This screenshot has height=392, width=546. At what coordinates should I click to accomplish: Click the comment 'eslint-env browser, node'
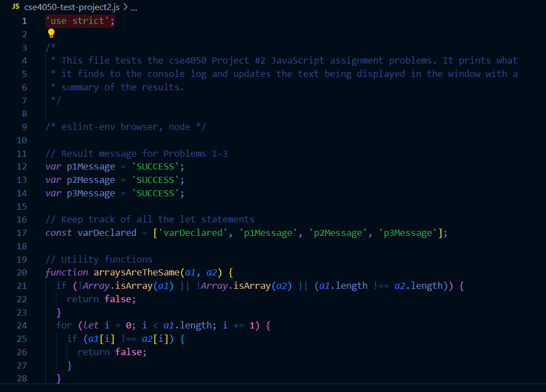[126, 127]
